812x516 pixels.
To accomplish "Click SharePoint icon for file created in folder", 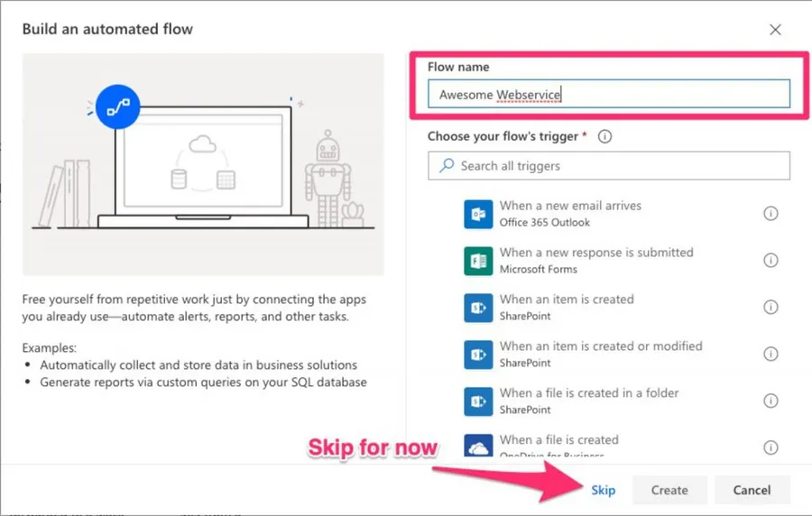I will coord(476,401).
